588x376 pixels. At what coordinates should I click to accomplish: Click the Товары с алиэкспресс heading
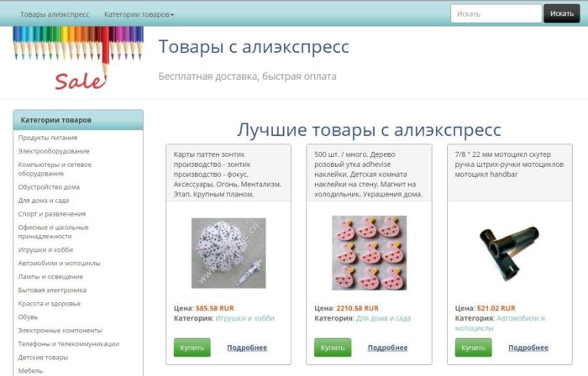[254, 47]
